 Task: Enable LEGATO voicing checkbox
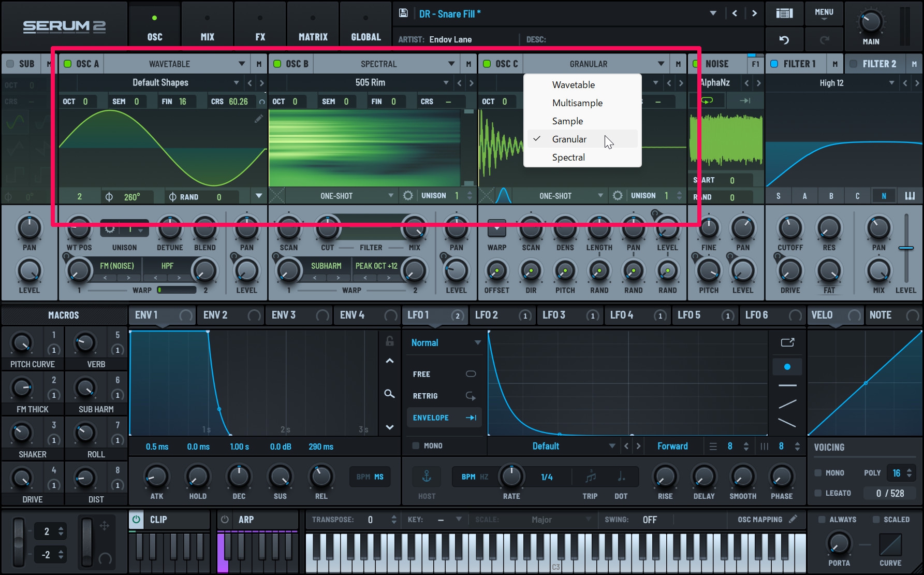tap(818, 493)
